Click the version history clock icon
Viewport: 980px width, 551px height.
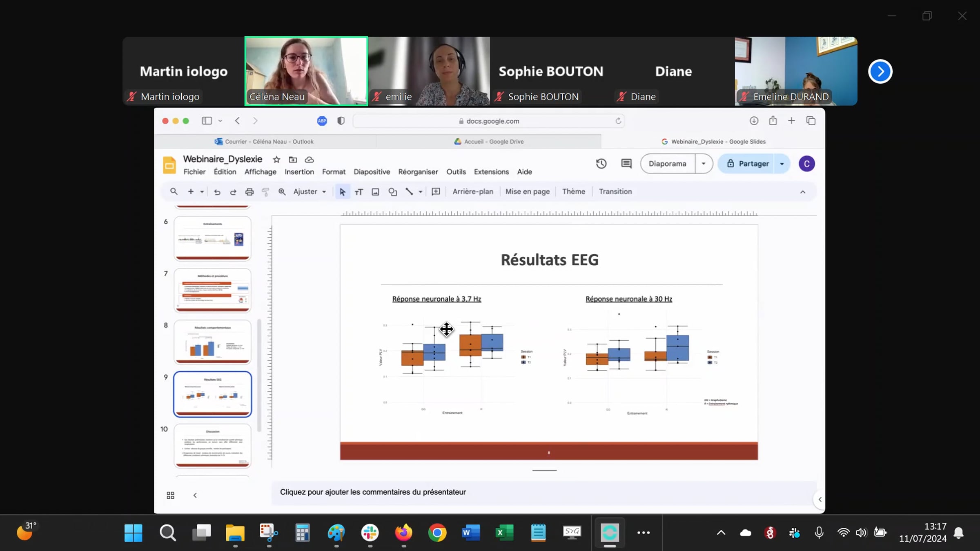click(601, 164)
